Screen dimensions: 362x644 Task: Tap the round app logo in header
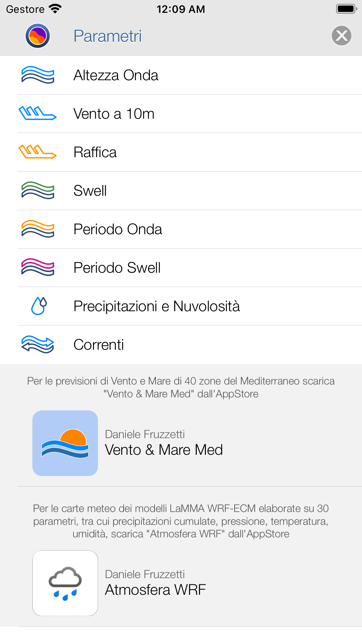point(38,36)
